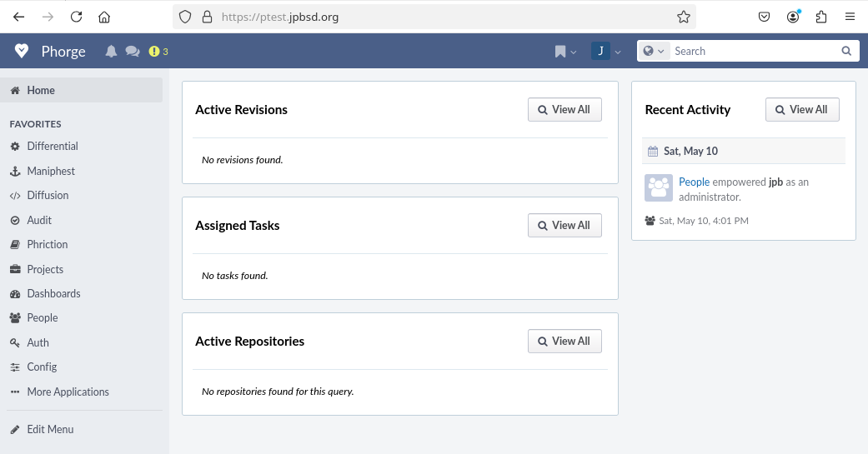Bookmark this page with the star icon
The width and height of the screenshot is (868, 454).
click(x=683, y=17)
